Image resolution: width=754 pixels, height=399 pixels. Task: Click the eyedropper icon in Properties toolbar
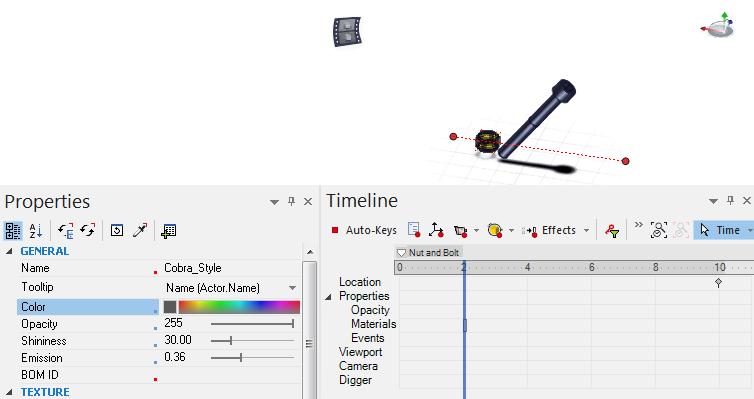click(x=140, y=231)
